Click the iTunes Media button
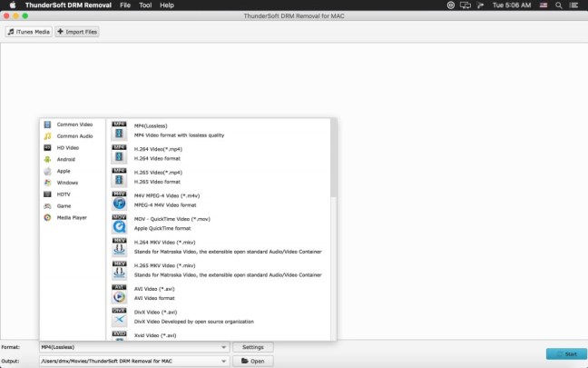The image size is (588, 368). click(29, 32)
